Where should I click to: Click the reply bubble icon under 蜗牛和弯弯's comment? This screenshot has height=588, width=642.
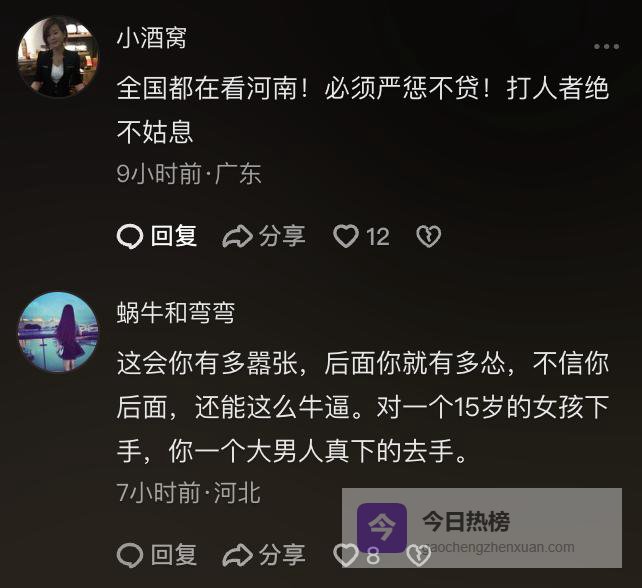[130, 555]
